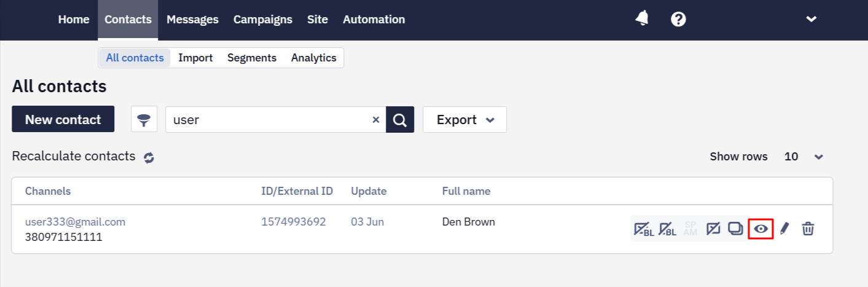
Task: Run search with magnifier button
Action: (x=400, y=119)
